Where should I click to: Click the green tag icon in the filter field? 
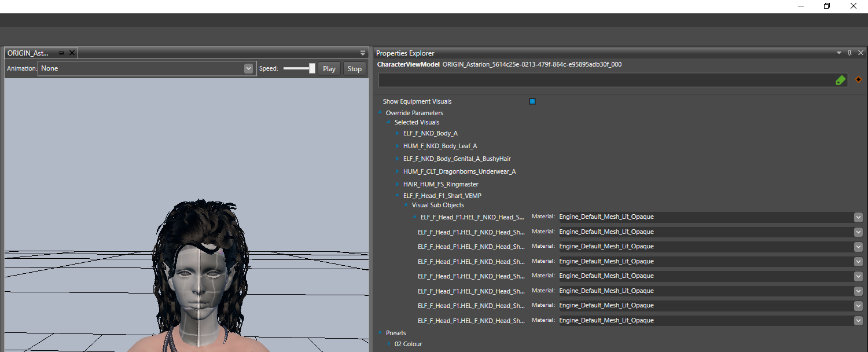(x=841, y=80)
